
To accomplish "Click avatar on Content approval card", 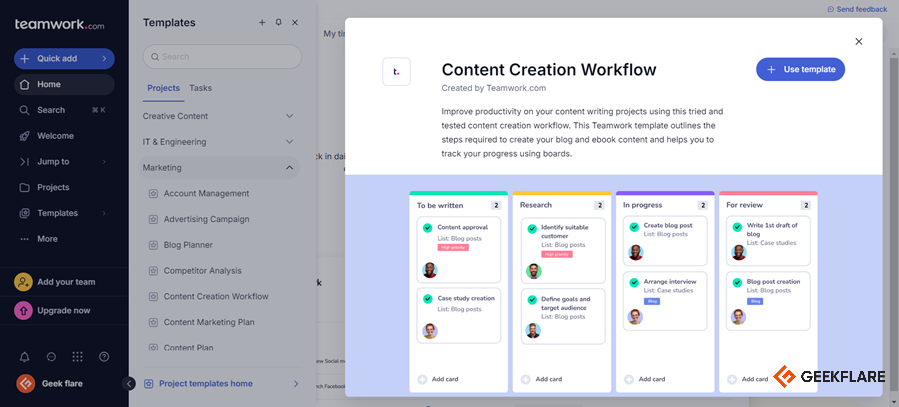I will click(430, 270).
